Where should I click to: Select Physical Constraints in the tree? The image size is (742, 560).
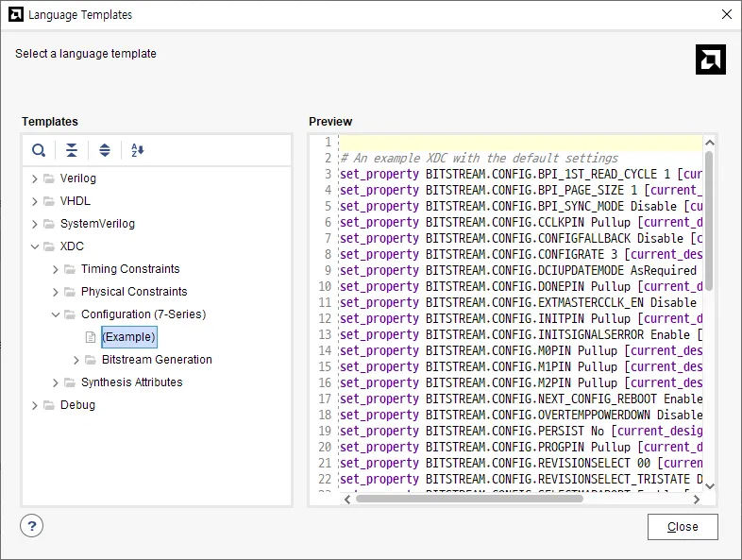pyautogui.click(x=134, y=292)
